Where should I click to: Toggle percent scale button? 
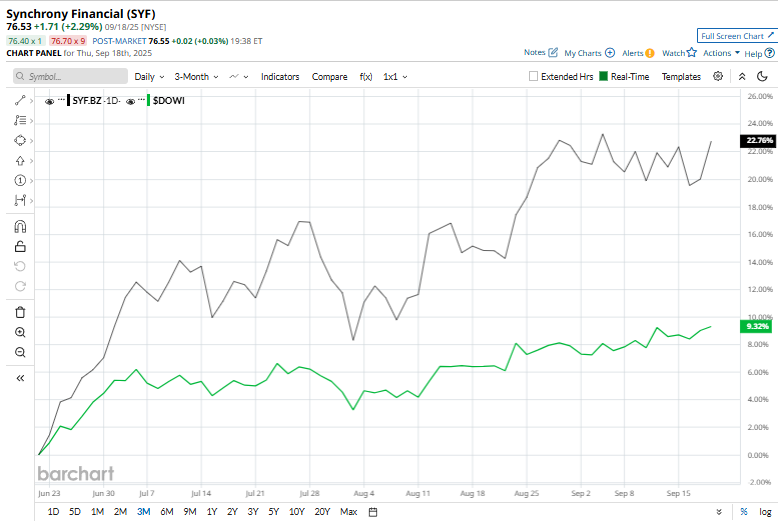coord(744,512)
